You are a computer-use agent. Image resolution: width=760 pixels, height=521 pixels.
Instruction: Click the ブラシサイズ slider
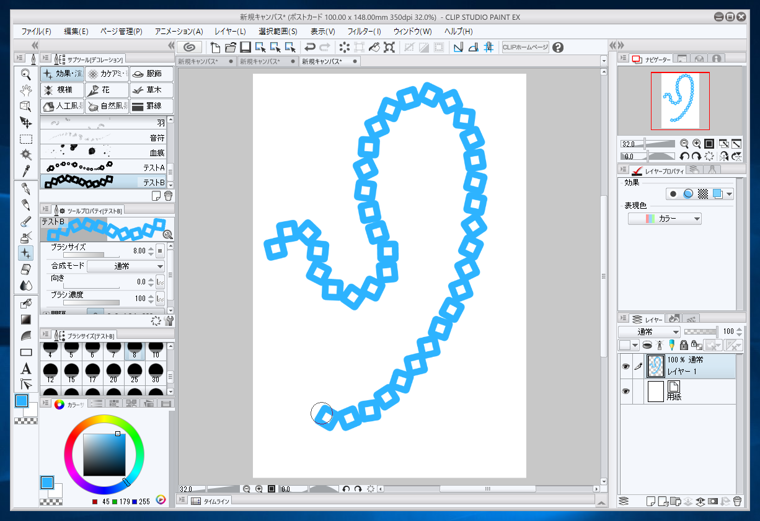91,254
